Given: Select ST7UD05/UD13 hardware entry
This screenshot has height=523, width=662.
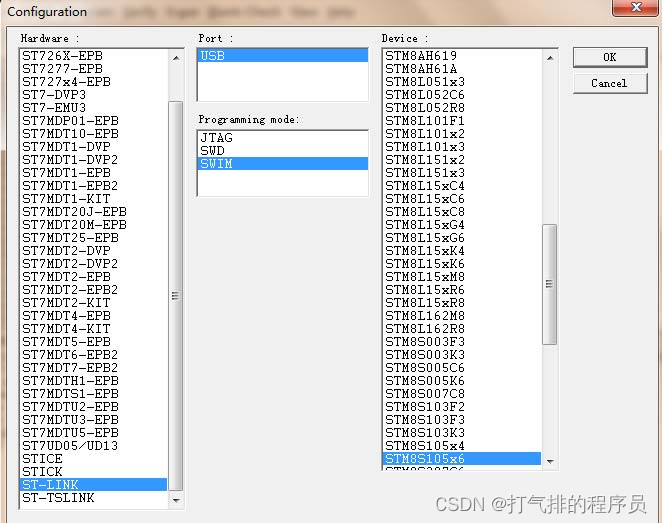Looking at the screenshot, I should tap(94, 445).
